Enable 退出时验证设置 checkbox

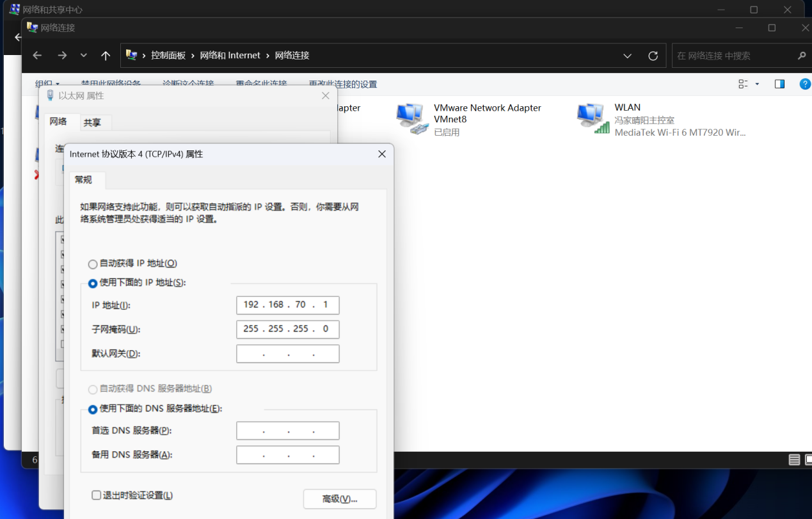pyautogui.click(x=97, y=495)
